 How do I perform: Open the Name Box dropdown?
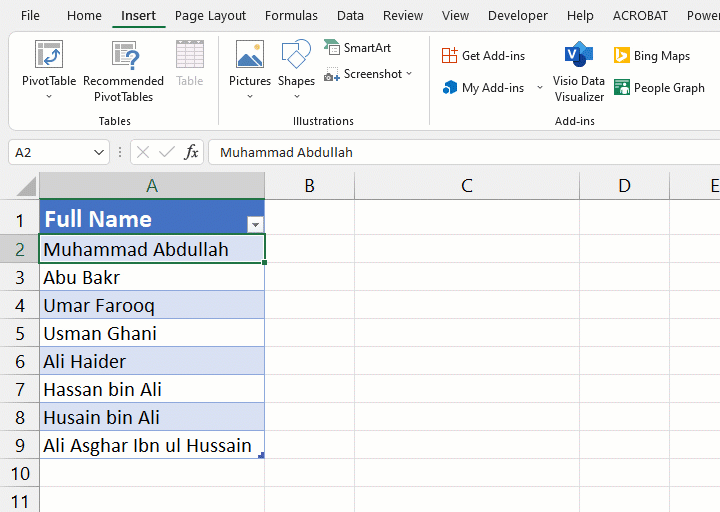pos(98,152)
